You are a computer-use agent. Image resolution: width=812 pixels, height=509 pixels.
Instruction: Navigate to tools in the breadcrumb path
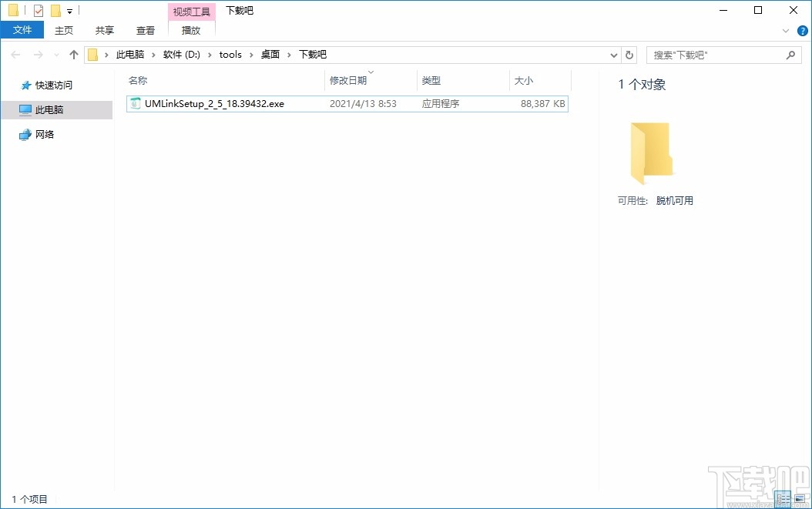point(230,54)
